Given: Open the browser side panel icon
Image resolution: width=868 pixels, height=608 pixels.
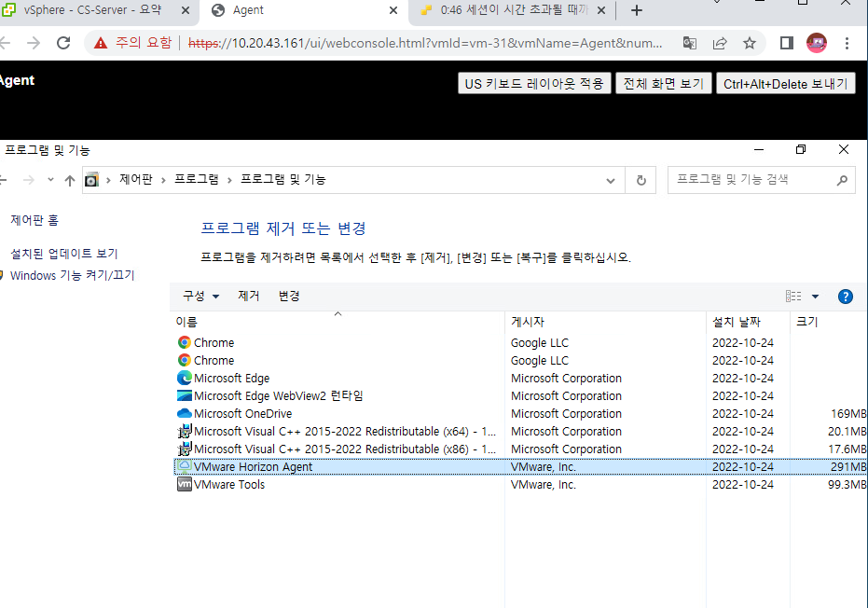Looking at the screenshot, I should 787,43.
